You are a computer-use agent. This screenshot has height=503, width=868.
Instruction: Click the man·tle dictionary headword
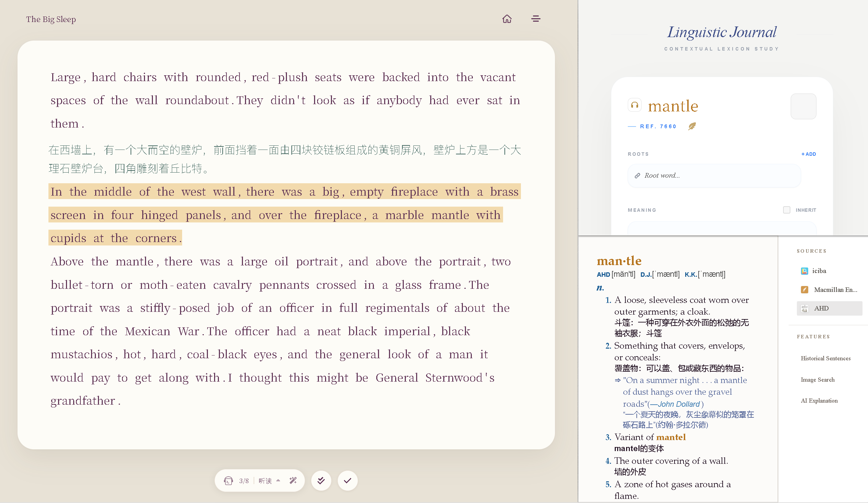619,261
